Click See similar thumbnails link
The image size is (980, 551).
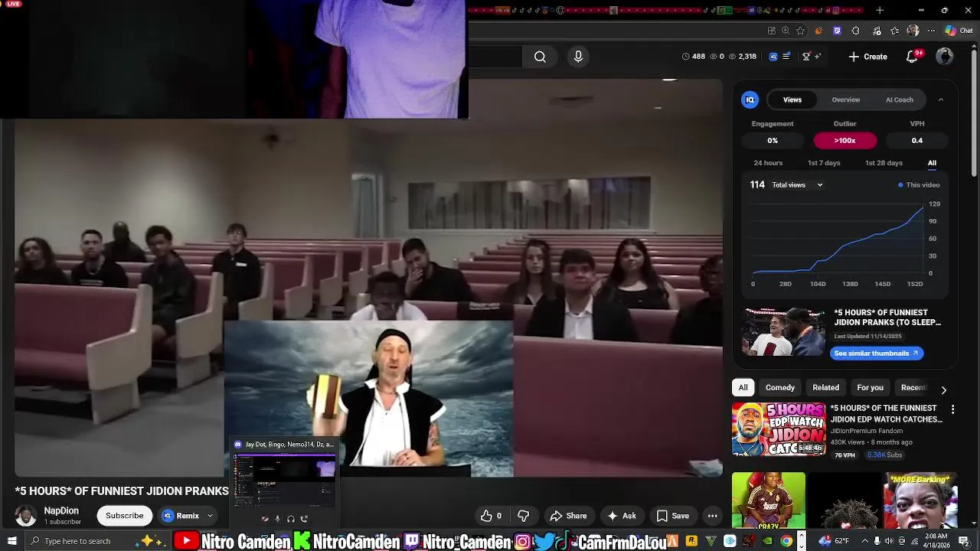(877, 354)
